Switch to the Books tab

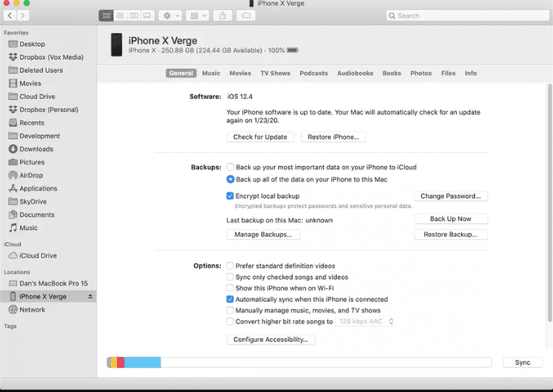coord(392,73)
